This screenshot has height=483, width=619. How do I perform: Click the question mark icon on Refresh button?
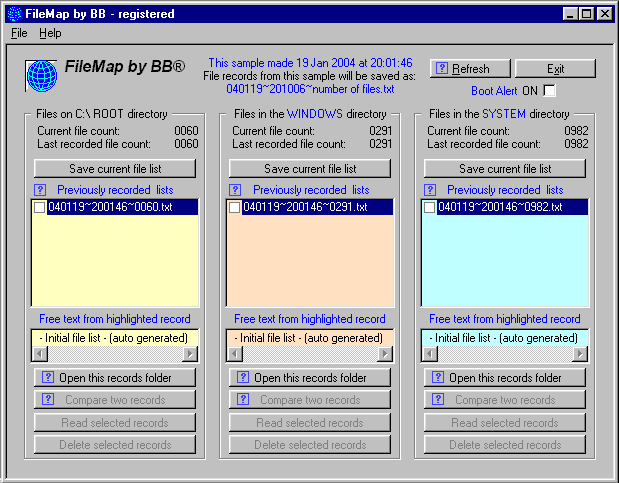point(443,69)
